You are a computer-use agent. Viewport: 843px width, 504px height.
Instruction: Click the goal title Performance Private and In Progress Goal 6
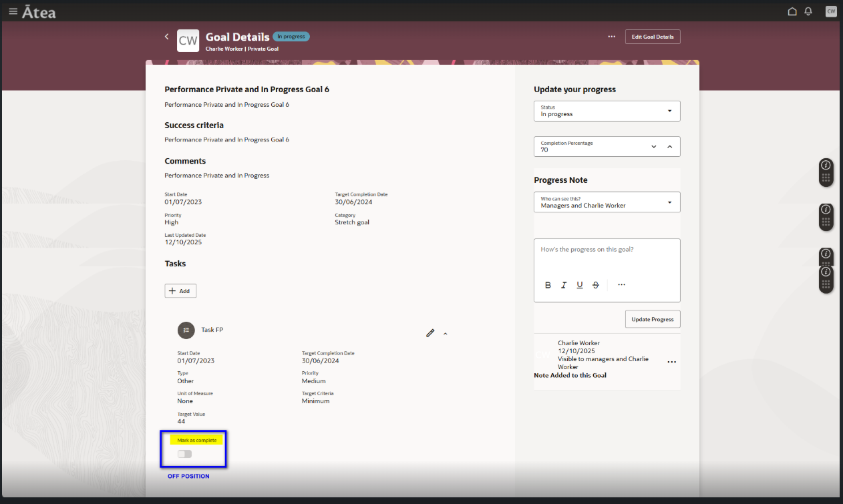click(247, 89)
